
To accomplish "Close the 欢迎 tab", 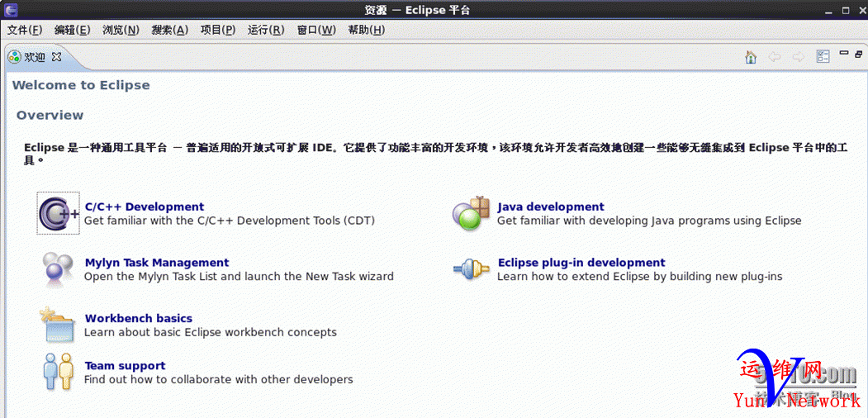I will 56,56.
